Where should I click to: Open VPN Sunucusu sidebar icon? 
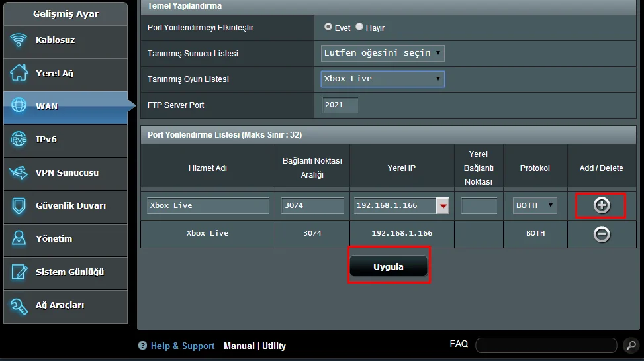pos(19,173)
